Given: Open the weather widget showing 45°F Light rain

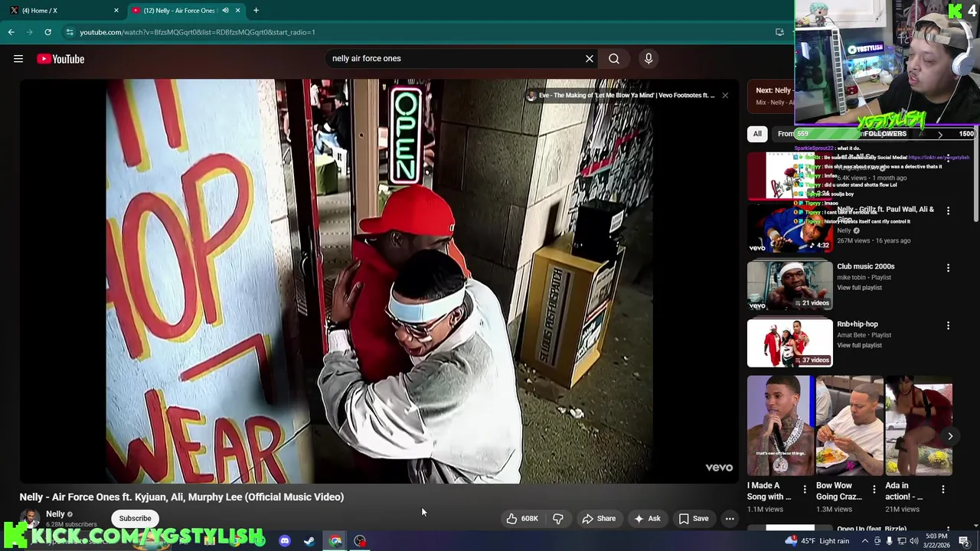Looking at the screenshot, I should 817,541.
